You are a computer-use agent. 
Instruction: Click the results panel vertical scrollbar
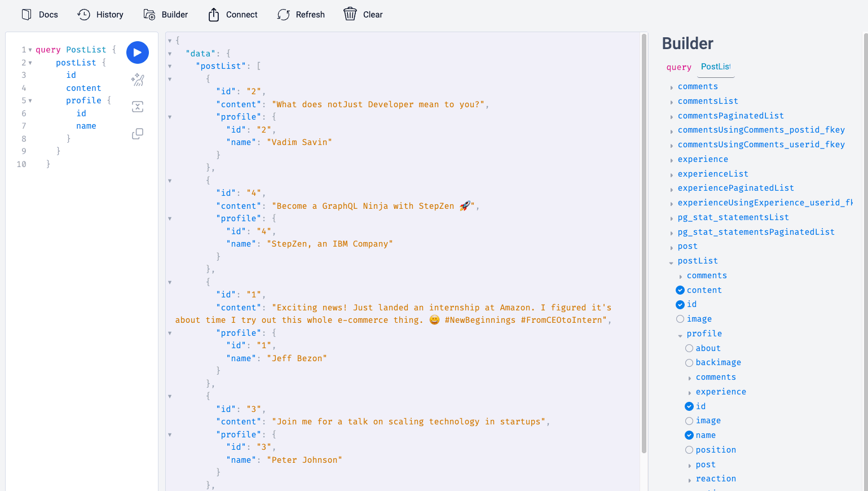click(644, 243)
